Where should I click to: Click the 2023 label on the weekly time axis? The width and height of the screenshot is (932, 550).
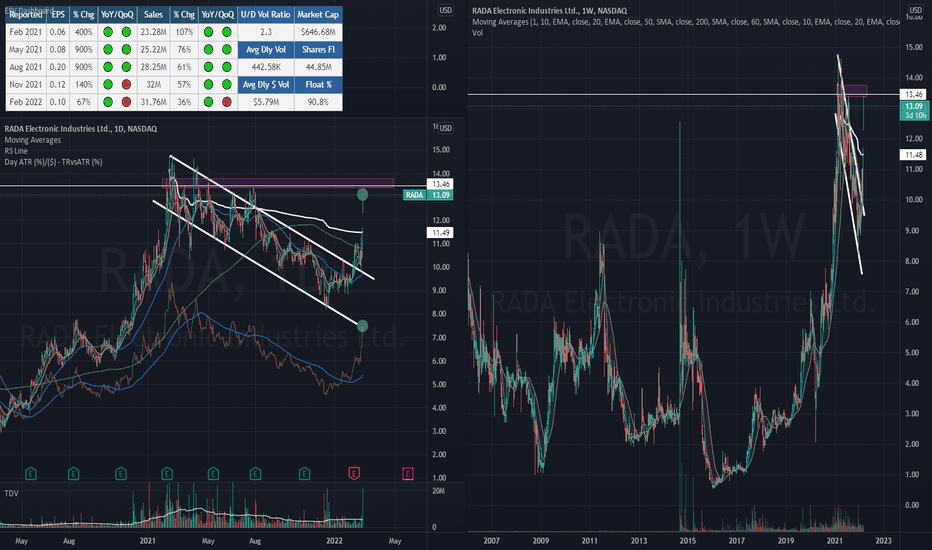883,540
